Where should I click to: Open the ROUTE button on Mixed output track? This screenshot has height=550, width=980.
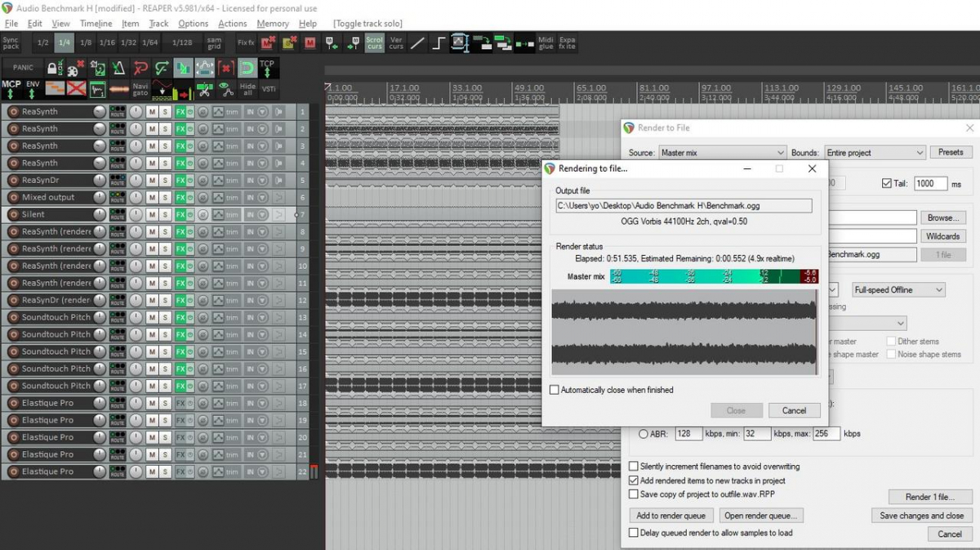[x=118, y=197]
